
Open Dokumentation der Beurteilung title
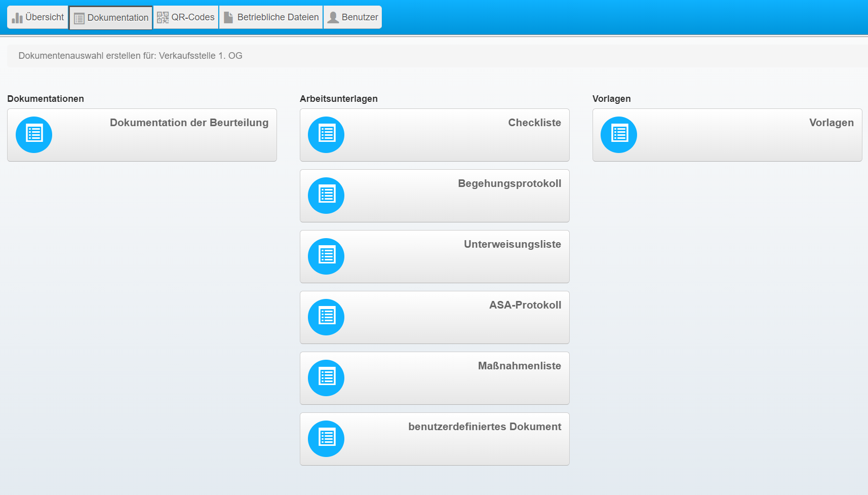(189, 123)
